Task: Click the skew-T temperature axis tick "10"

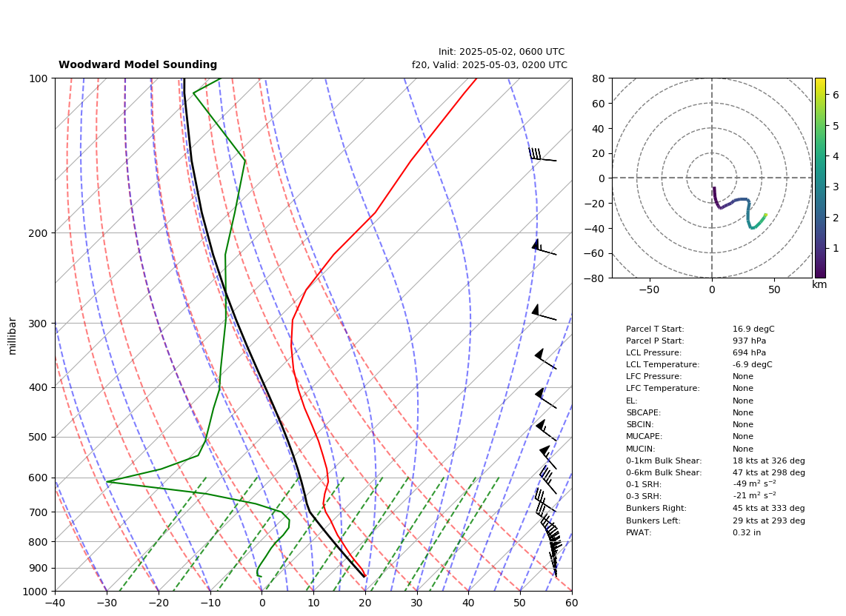Action: pyautogui.click(x=313, y=603)
